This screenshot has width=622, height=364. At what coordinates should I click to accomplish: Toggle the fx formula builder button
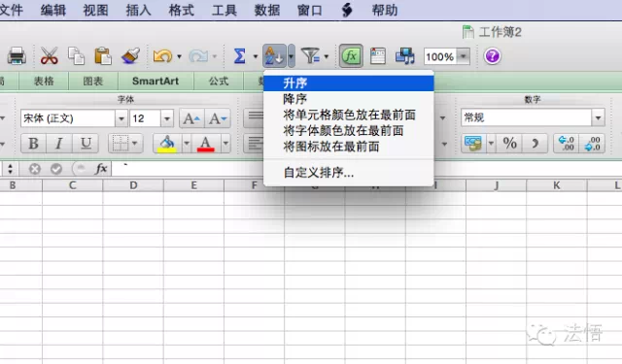351,56
